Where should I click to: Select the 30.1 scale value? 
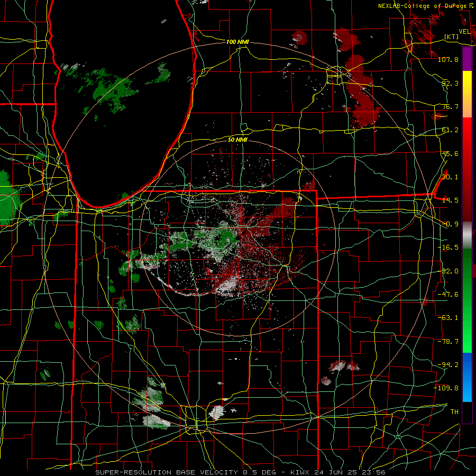click(x=450, y=177)
